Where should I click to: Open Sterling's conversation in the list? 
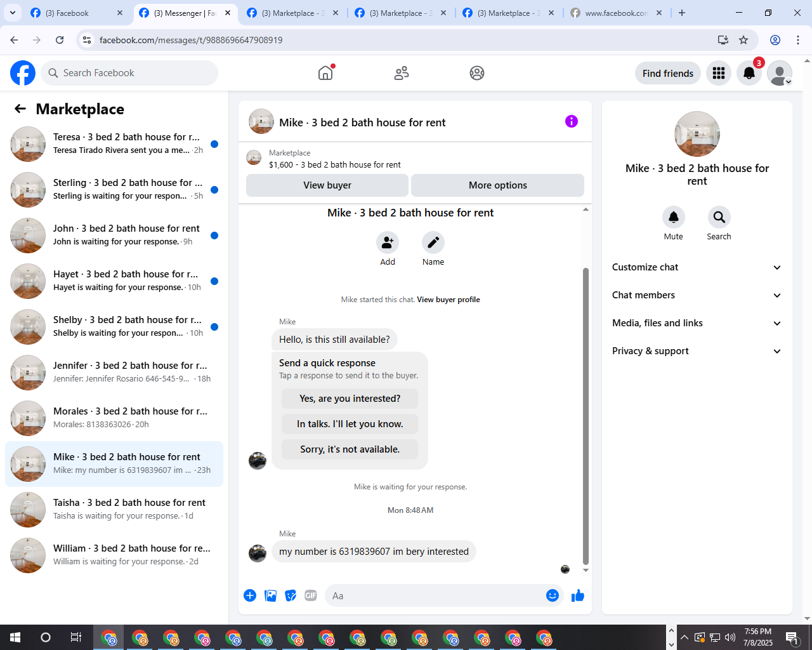114,190
